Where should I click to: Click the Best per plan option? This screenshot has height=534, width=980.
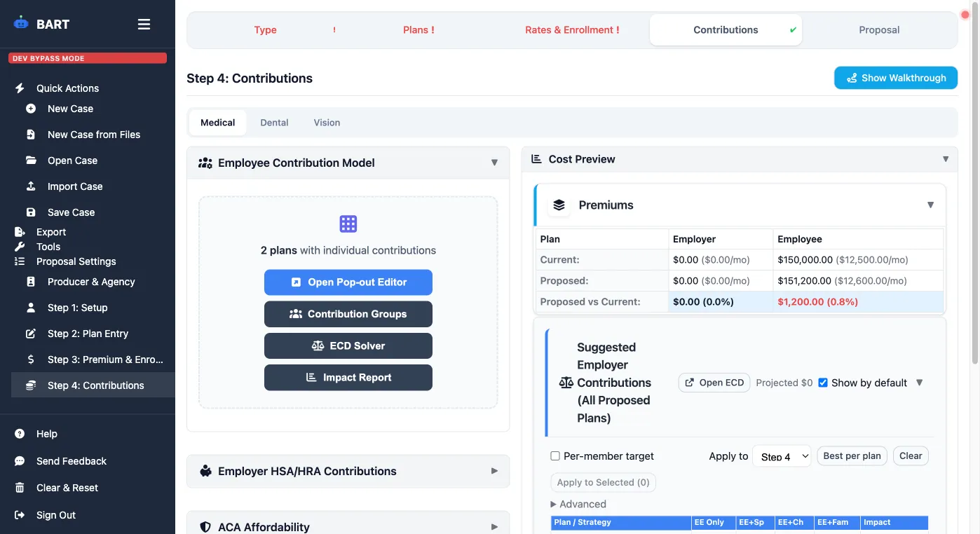click(852, 456)
